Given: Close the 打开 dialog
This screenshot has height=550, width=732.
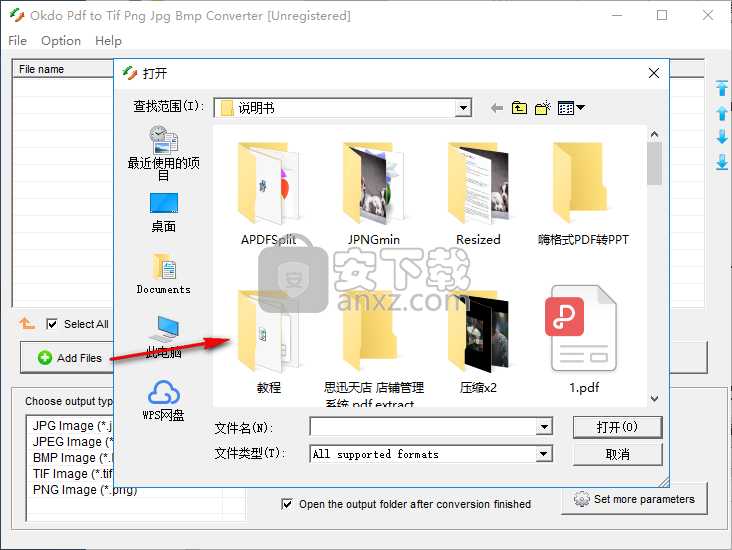Looking at the screenshot, I should click(x=654, y=73).
